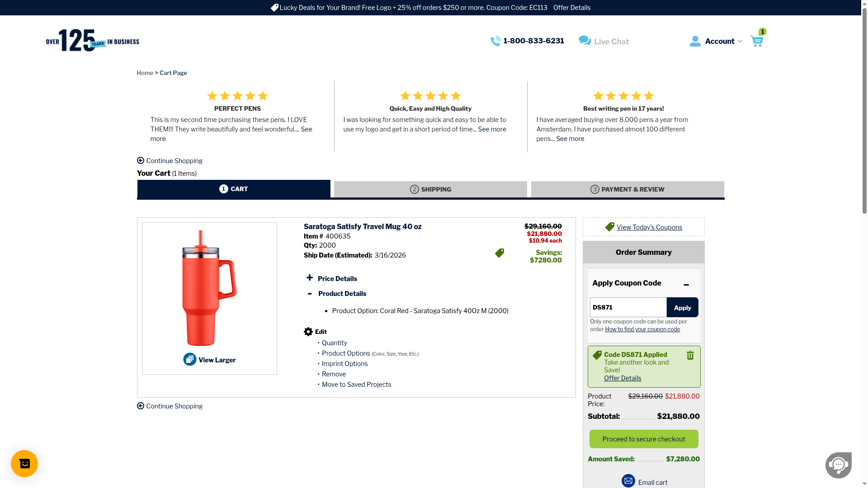Collapse the Apply Coupon Code panel

pyautogui.click(x=686, y=284)
